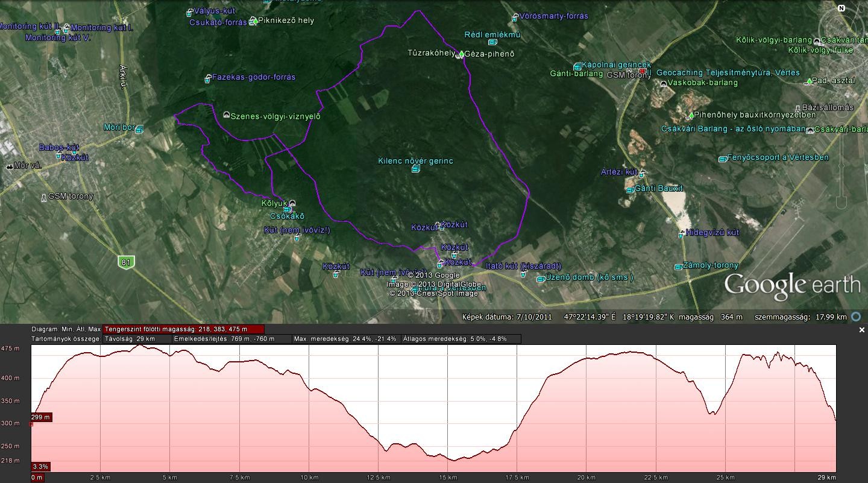Click the Gánti Bauxit geocache icon
The image size is (868, 483).
pos(631,190)
